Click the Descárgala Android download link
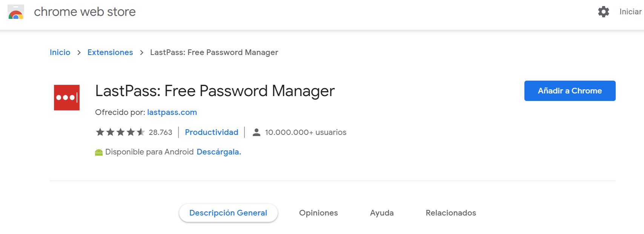Image resolution: width=644 pixels, height=234 pixels. pyautogui.click(x=219, y=152)
